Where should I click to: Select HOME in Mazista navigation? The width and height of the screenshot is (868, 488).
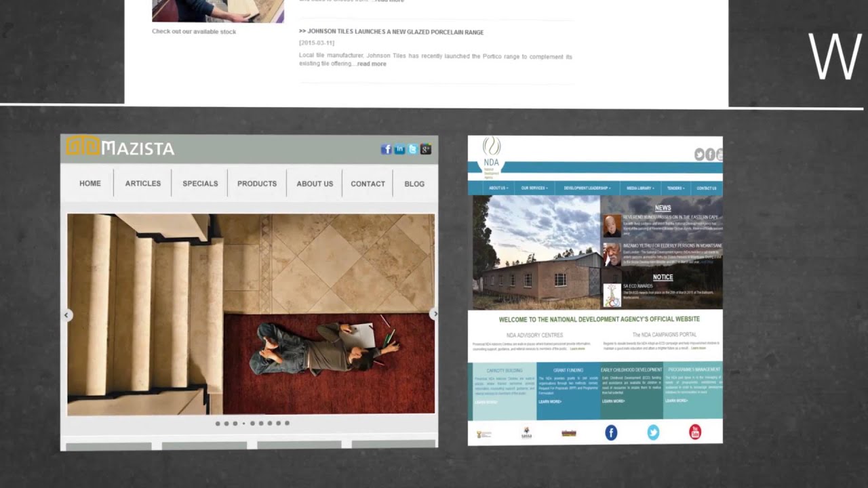pyautogui.click(x=90, y=184)
